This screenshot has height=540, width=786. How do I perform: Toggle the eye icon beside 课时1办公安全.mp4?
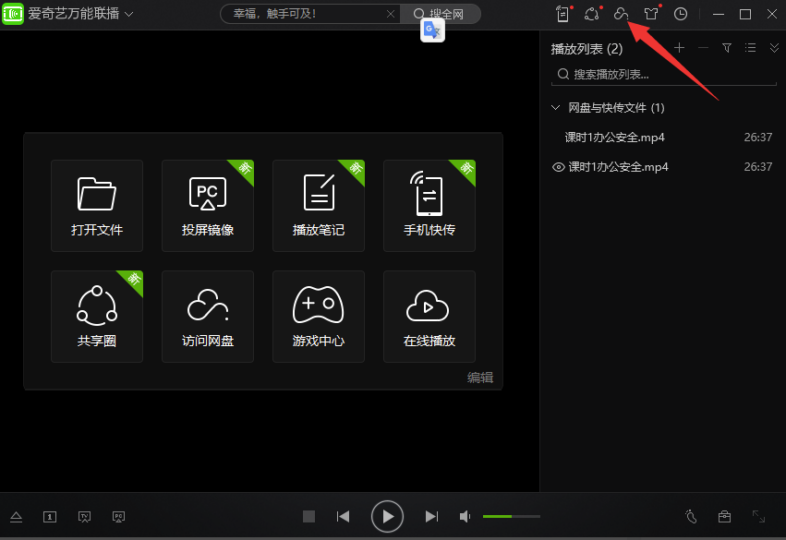pyautogui.click(x=558, y=167)
